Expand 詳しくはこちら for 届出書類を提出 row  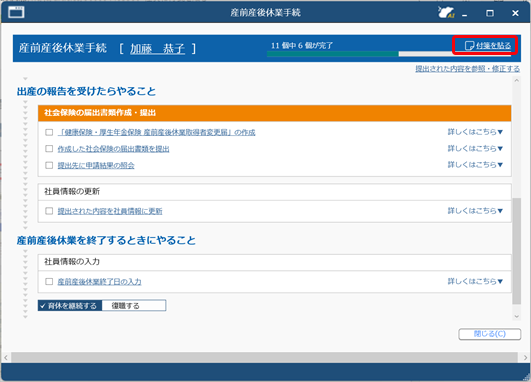[x=475, y=148]
